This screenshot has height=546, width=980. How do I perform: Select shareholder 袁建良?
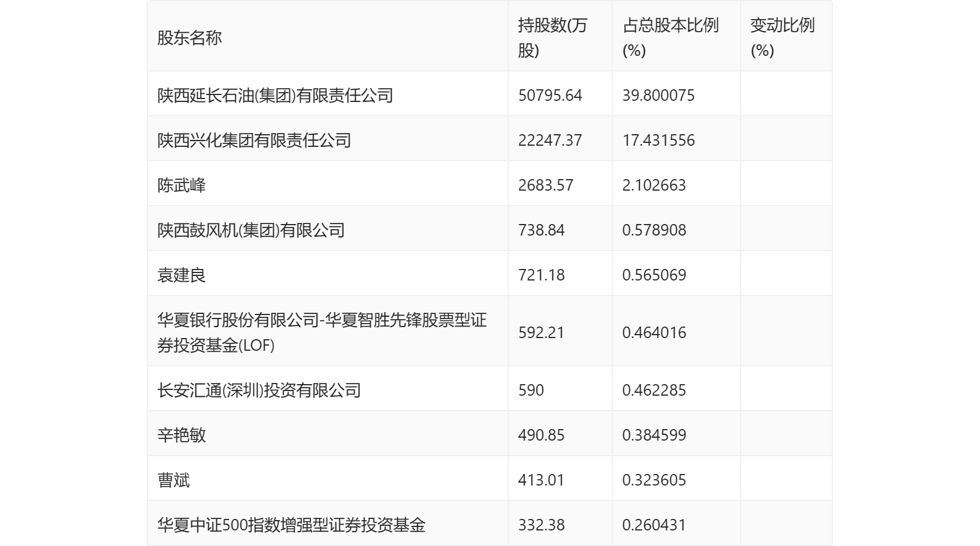[x=182, y=275]
